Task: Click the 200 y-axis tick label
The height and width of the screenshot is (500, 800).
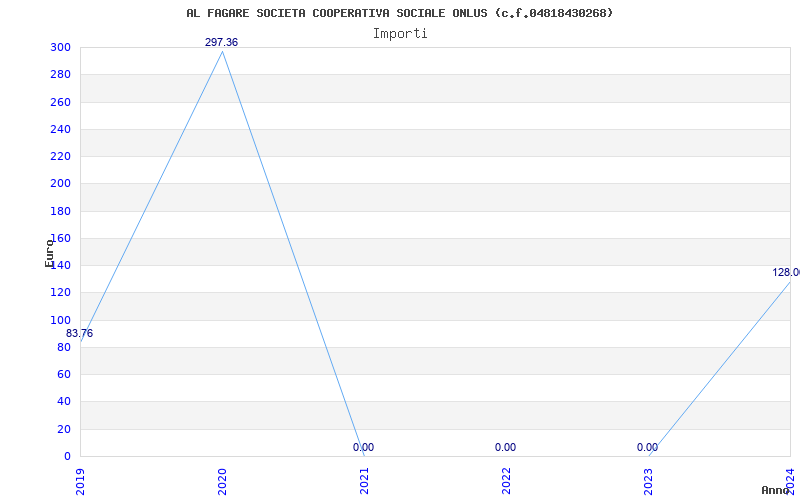Action: [60, 184]
